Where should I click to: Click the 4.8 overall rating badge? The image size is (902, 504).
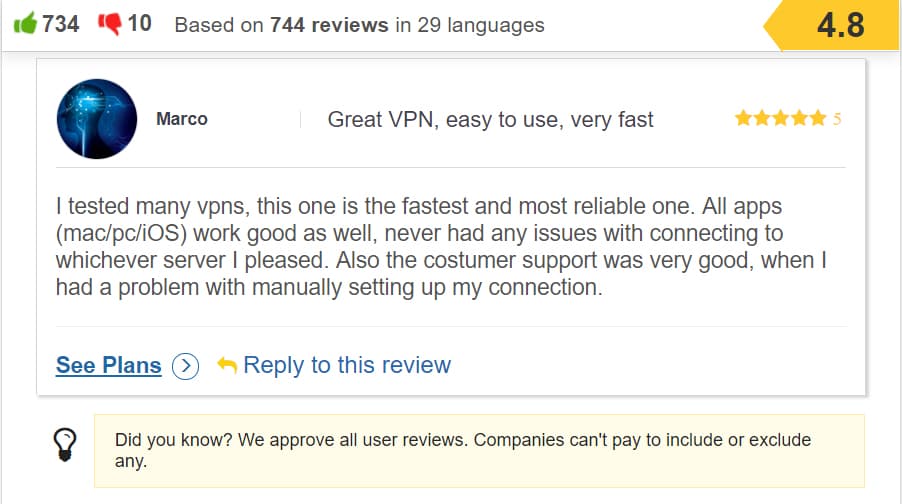click(839, 25)
